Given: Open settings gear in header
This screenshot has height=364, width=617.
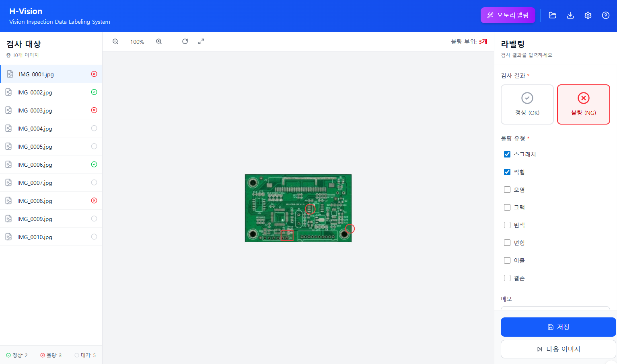Looking at the screenshot, I should (x=588, y=15).
